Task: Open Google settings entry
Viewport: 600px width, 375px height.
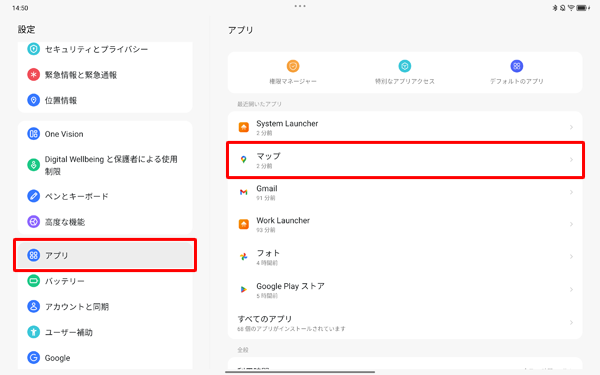Action: coord(105,358)
